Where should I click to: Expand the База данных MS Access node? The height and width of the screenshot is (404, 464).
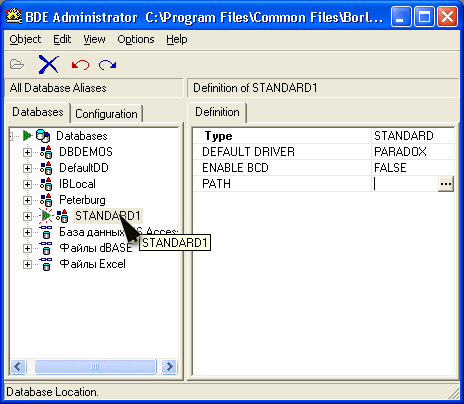click(27, 232)
